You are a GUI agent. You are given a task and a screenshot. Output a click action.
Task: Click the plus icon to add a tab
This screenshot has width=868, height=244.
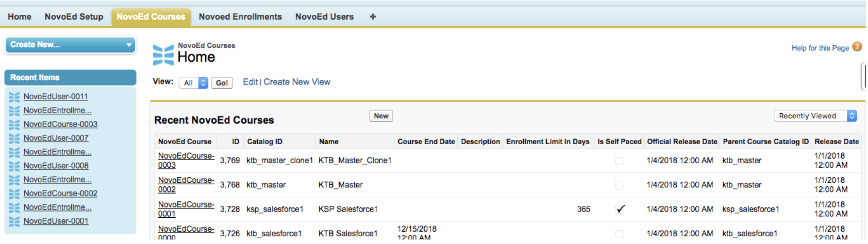pos(373,16)
